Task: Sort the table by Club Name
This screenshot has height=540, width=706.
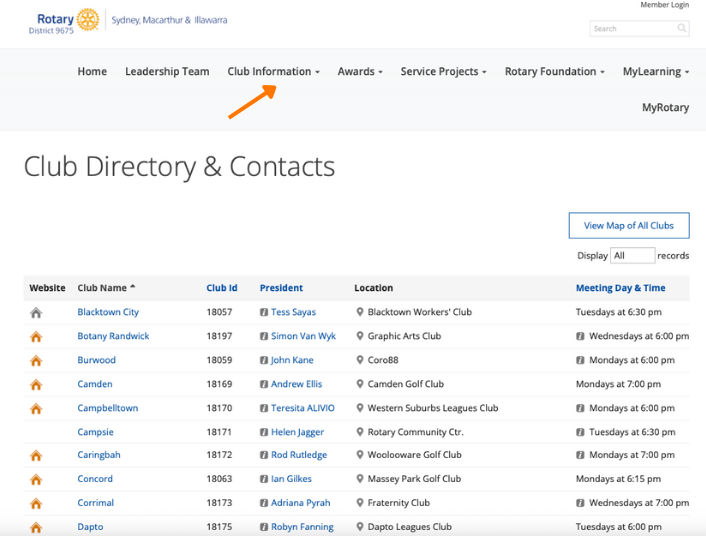Action: [x=106, y=288]
